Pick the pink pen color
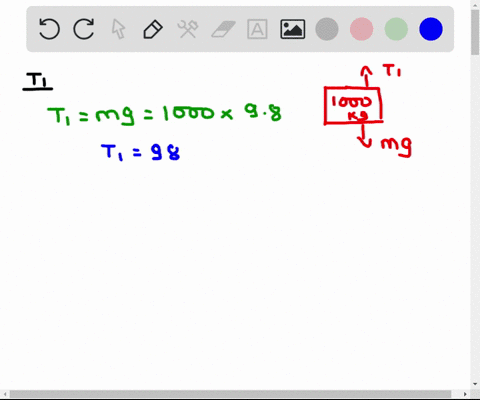This screenshot has width=480, height=400. [x=362, y=29]
